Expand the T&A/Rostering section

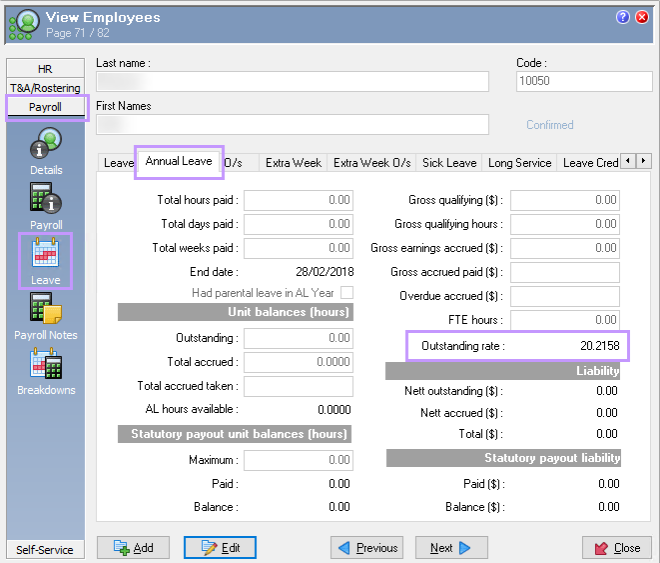click(45, 88)
